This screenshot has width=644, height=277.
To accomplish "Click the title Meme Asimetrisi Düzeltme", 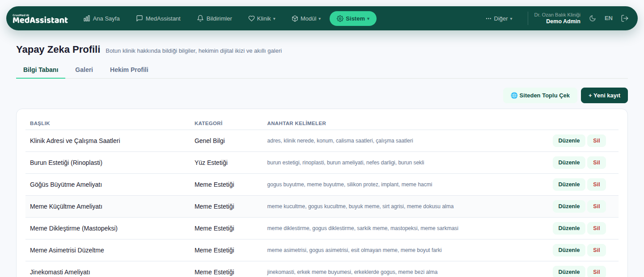I will (x=67, y=250).
